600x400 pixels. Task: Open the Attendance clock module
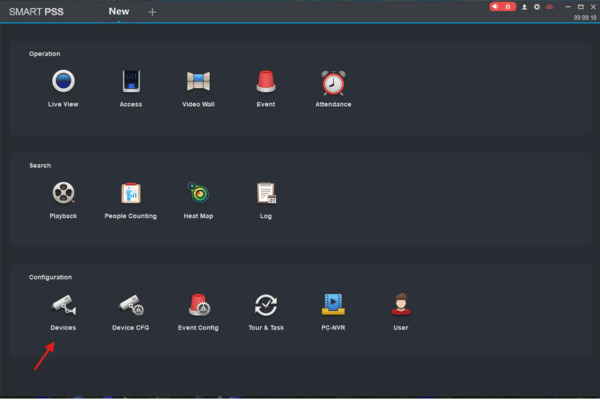333,88
